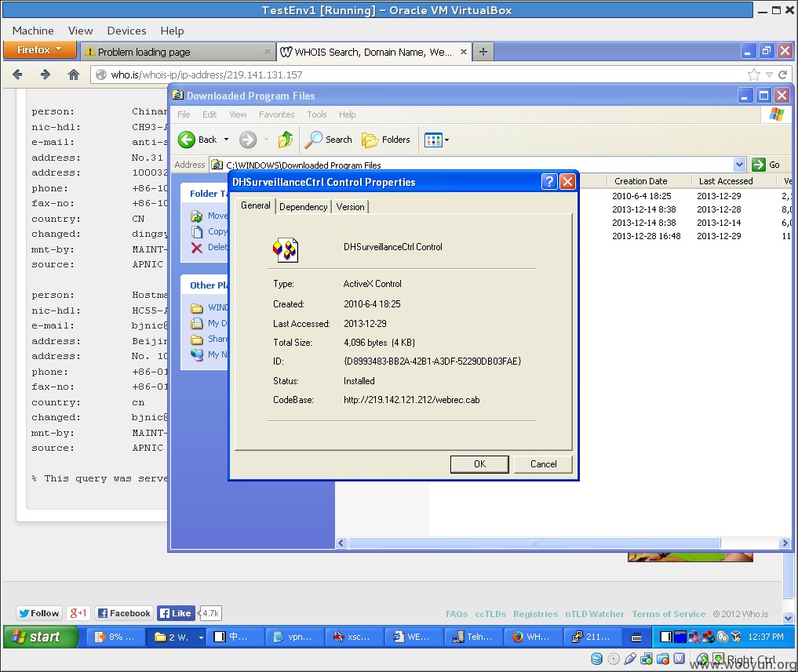The height and width of the screenshot is (672, 798).
Task: Open the Registries footer link
Action: [535, 614]
